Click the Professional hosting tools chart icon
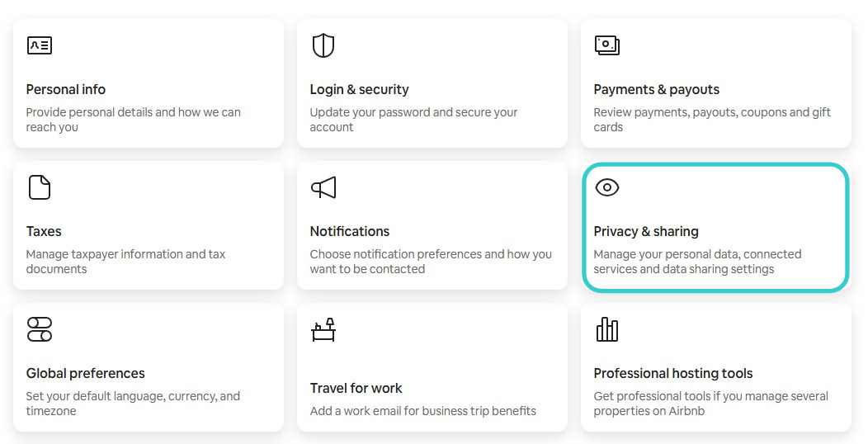 click(606, 329)
